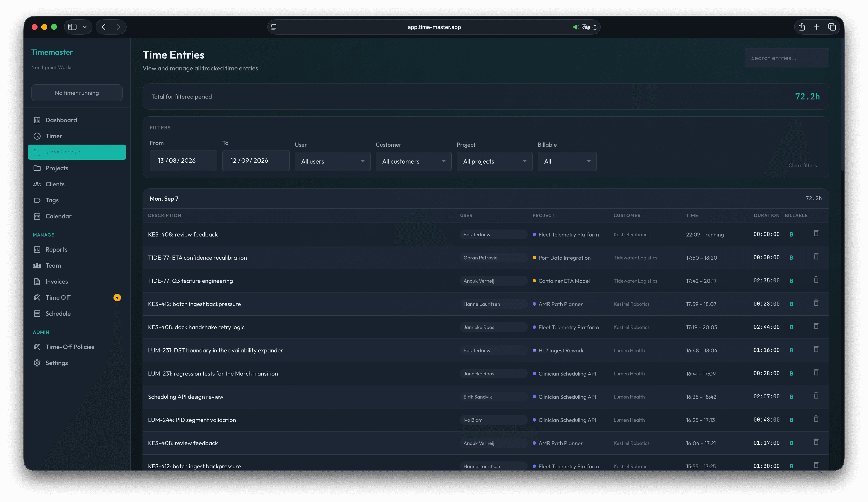Viewport: 868px width, 502px height.
Task: Open Projects in the sidebar
Action: coord(77,168)
